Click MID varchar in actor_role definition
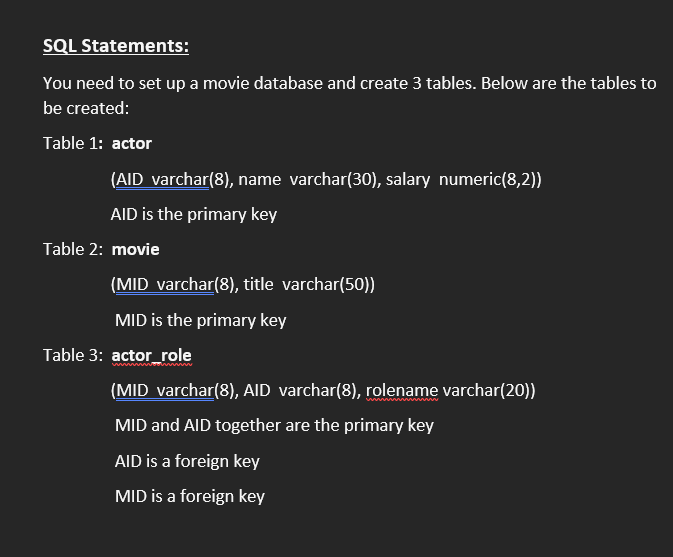Screen dimensions: 673x557 pos(165,391)
